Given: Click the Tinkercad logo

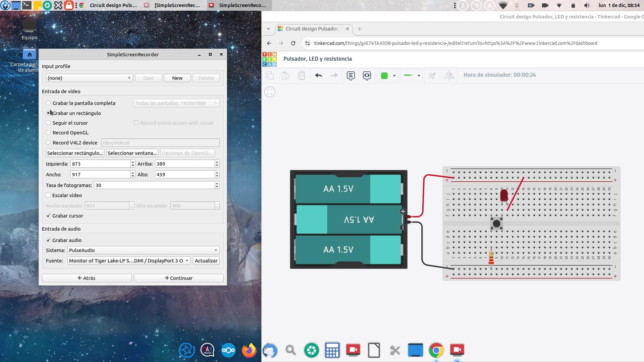Looking at the screenshot, I should point(270,59).
